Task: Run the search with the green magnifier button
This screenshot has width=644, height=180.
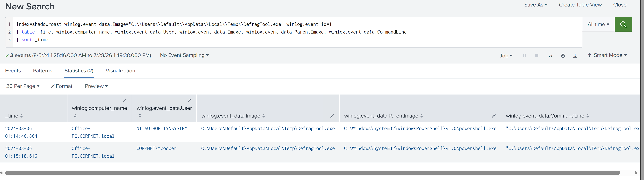Action: (x=623, y=24)
